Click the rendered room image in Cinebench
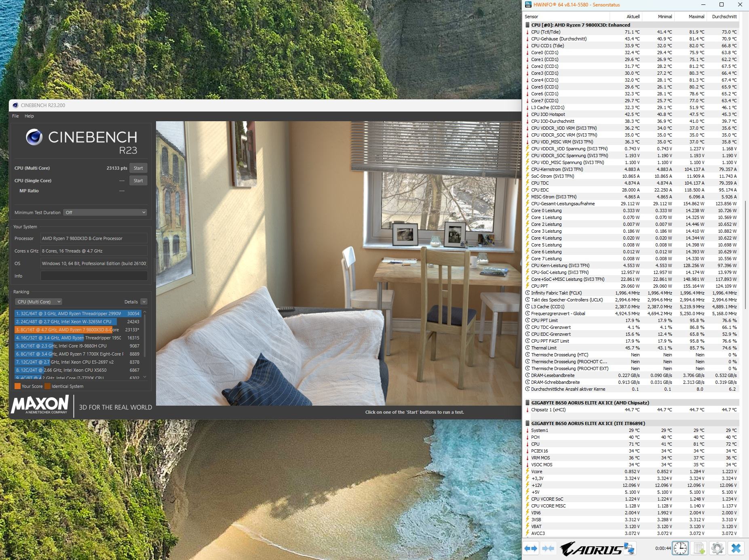Viewport: 749px width, 560px height. coord(339,263)
